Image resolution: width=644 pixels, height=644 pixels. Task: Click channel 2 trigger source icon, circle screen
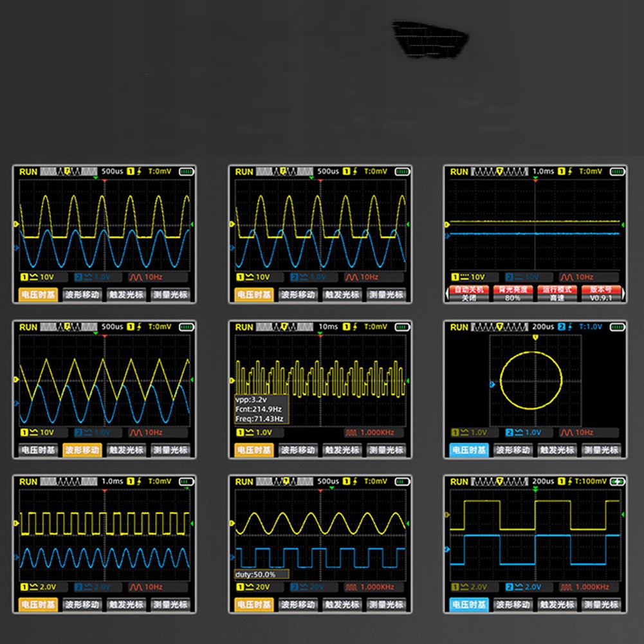click(x=562, y=327)
